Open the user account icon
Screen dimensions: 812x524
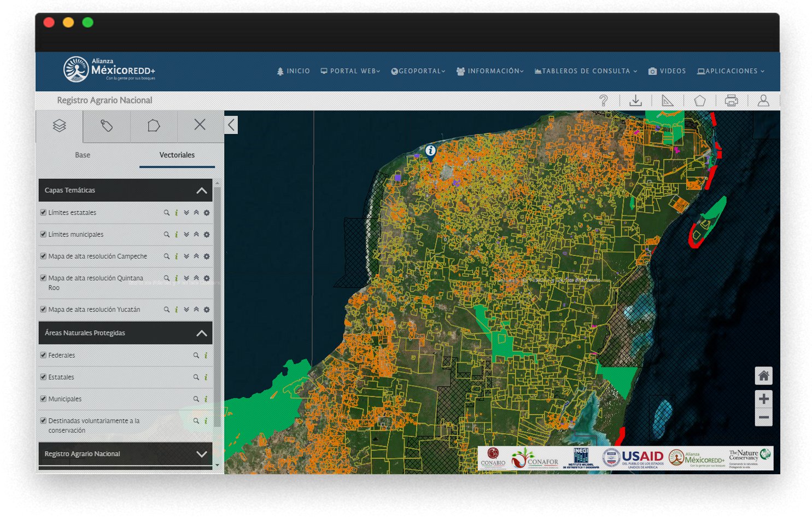click(763, 101)
